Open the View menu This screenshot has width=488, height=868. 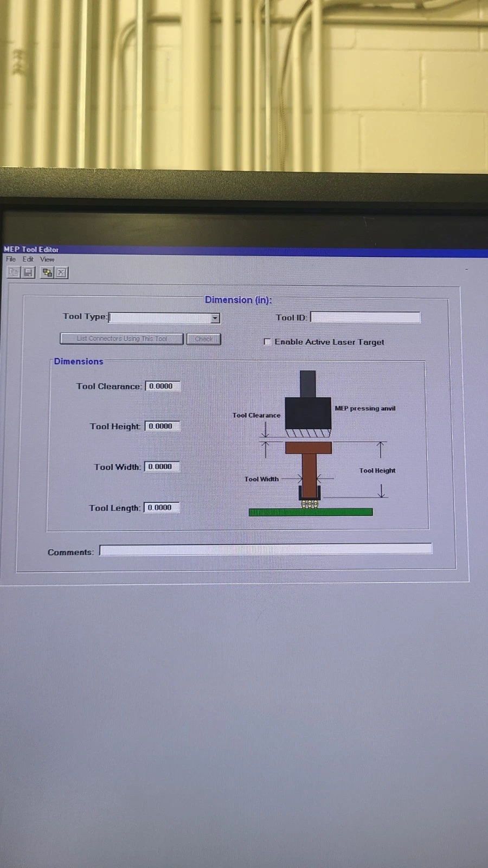tap(47, 259)
